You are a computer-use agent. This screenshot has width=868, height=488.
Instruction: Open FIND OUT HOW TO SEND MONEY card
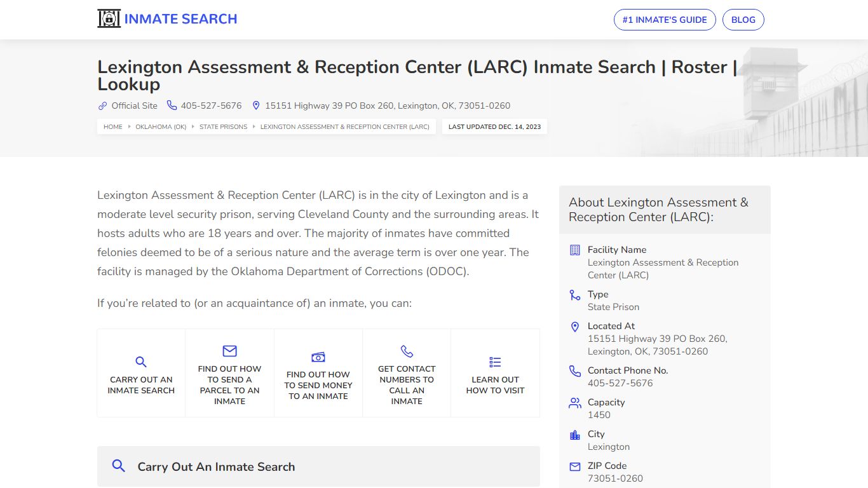pyautogui.click(x=318, y=373)
